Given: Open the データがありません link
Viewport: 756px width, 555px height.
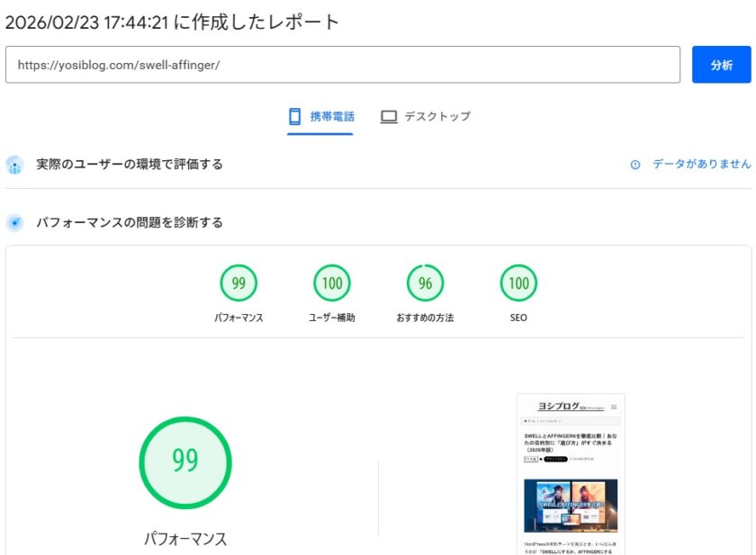Looking at the screenshot, I should click(x=701, y=164).
